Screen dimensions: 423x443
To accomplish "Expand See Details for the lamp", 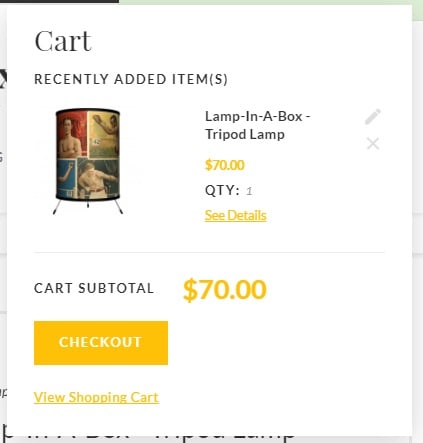I will coord(236,215).
